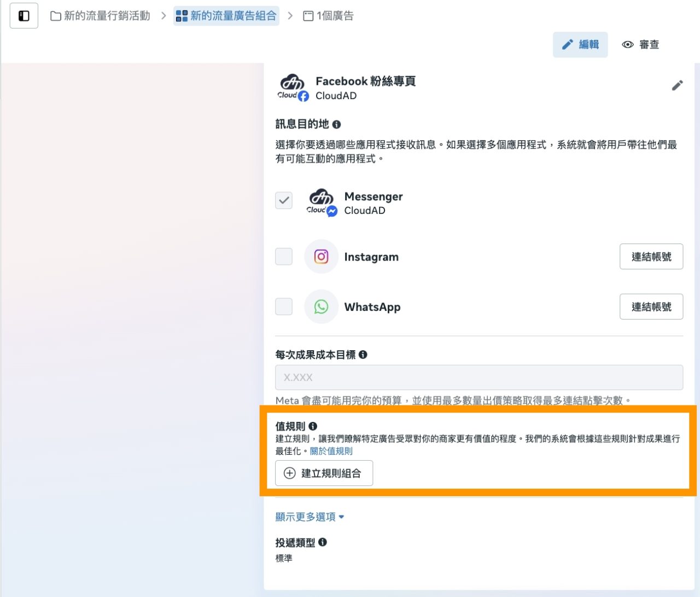Click the 編輯 button
The width and height of the screenshot is (700, 597).
tap(580, 44)
